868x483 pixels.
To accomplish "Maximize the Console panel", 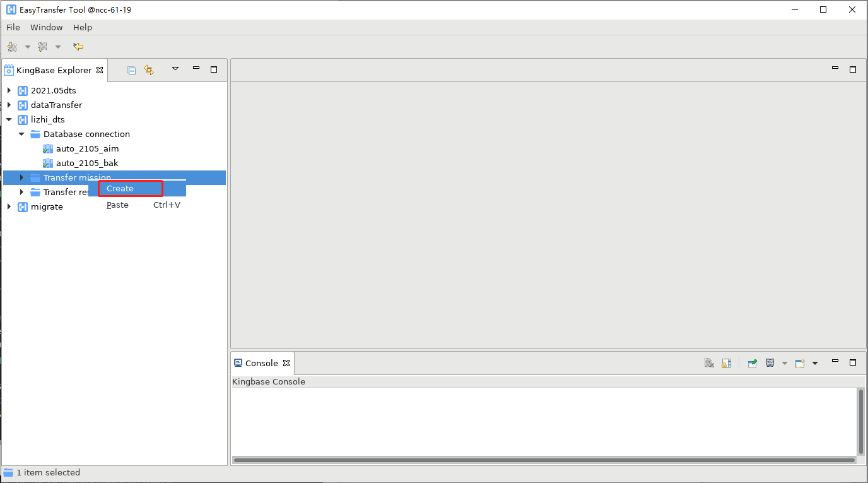I will tap(853, 362).
